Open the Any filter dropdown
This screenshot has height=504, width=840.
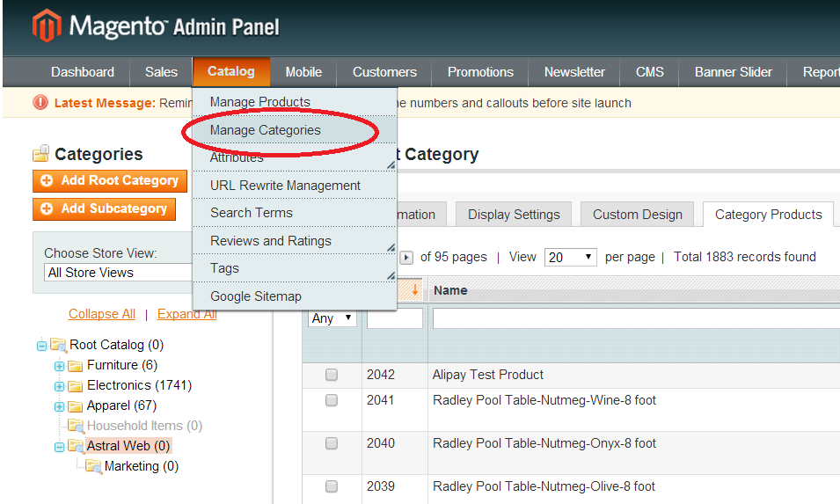point(332,318)
